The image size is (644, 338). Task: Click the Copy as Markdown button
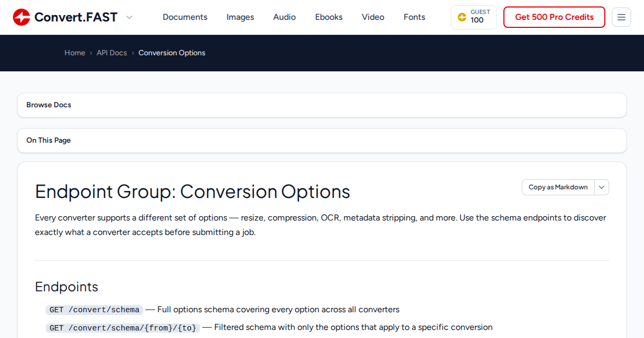tap(558, 187)
